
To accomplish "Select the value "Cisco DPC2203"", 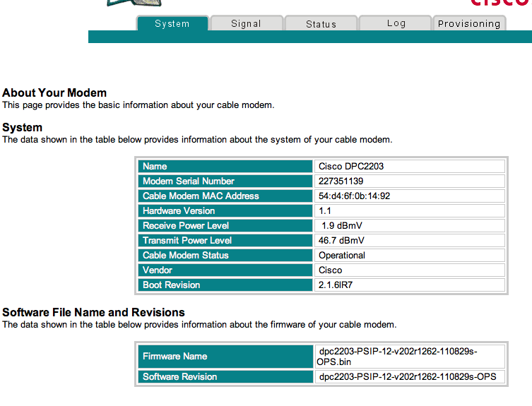I will tap(351, 166).
